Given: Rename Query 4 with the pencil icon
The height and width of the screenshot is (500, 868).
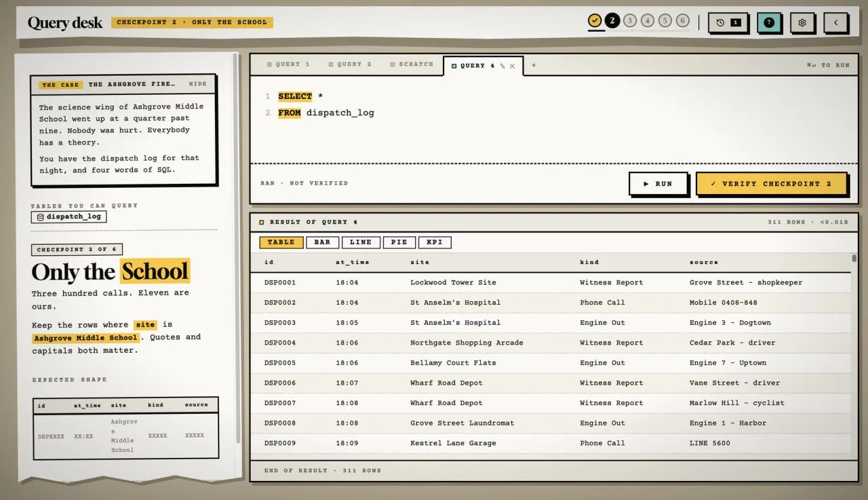Looking at the screenshot, I should point(502,66).
